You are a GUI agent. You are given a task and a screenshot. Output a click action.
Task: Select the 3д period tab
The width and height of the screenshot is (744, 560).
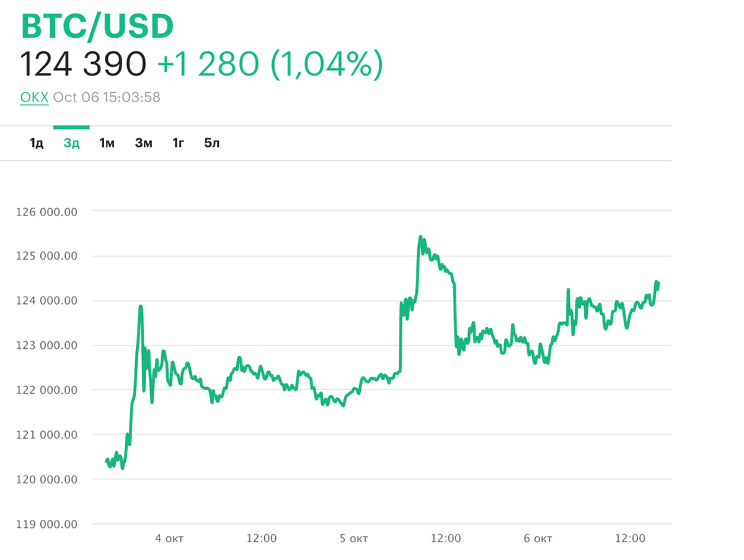(x=71, y=144)
